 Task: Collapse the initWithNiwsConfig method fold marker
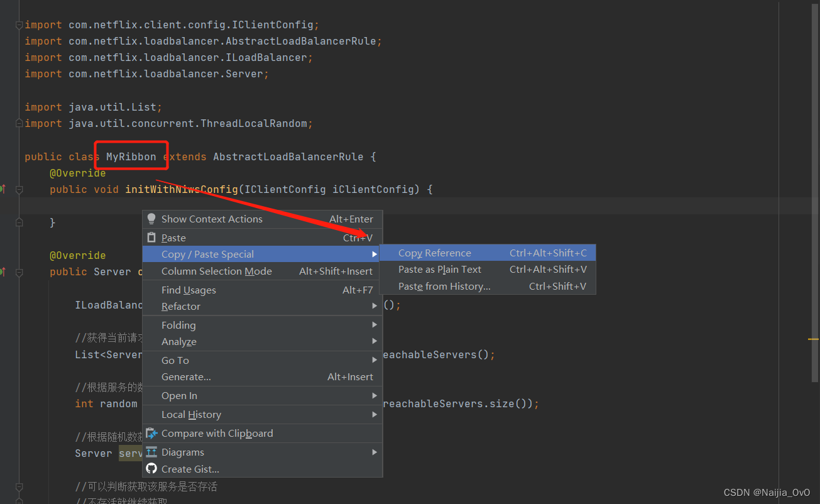(19, 189)
